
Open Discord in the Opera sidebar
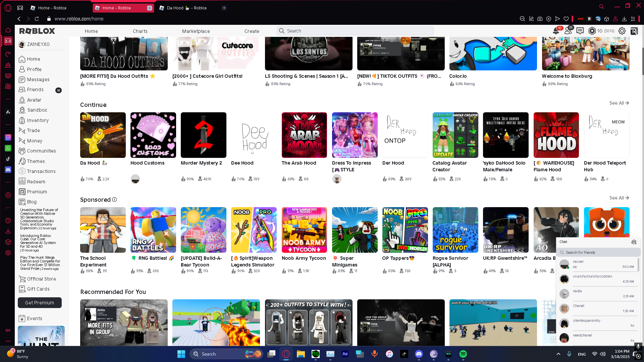point(8,170)
